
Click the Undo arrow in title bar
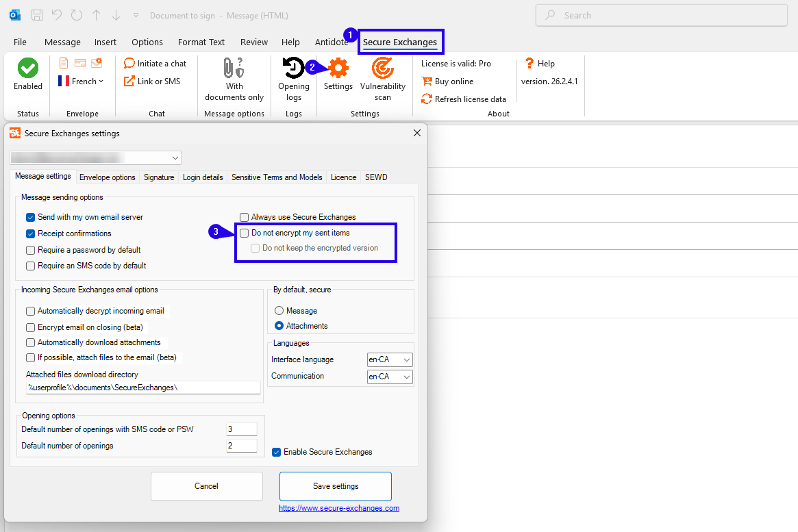click(57, 15)
